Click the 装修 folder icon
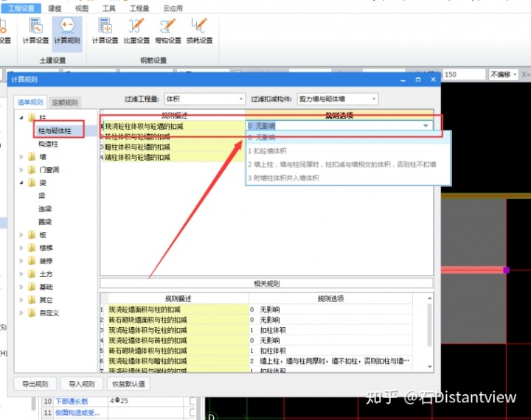The width and height of the screenshot is (531, 420). point(32,261)
